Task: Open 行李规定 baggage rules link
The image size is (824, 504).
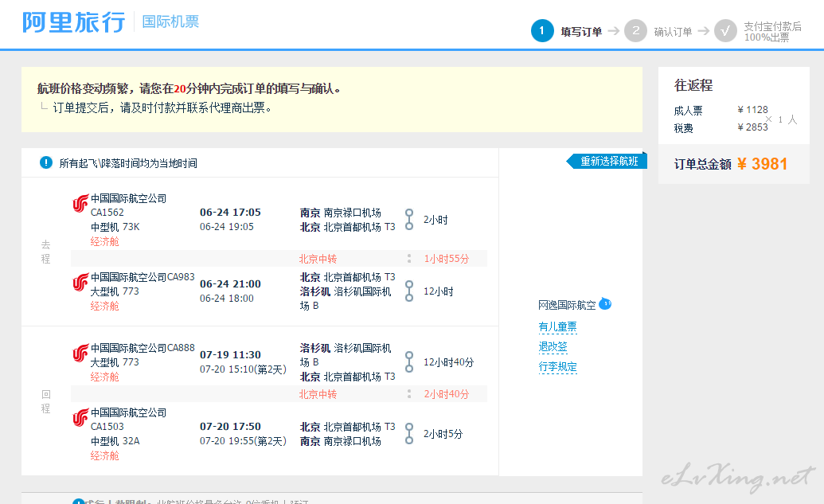Action: click(557, 367)
